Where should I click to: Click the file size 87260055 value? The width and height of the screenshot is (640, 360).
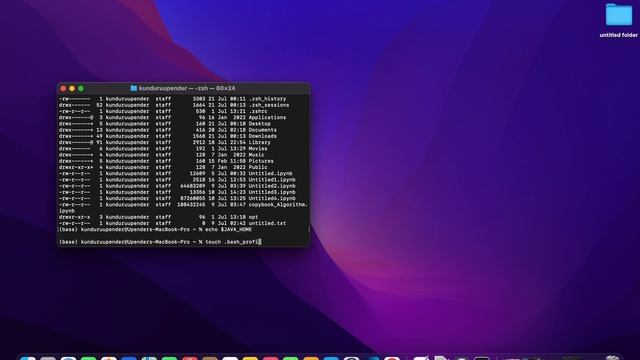pos(193,198)
